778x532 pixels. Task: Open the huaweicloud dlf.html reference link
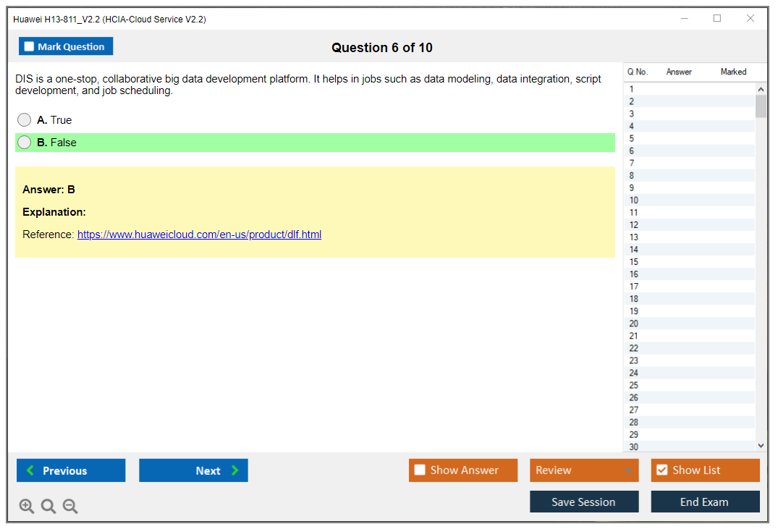[x=199, y=235]
